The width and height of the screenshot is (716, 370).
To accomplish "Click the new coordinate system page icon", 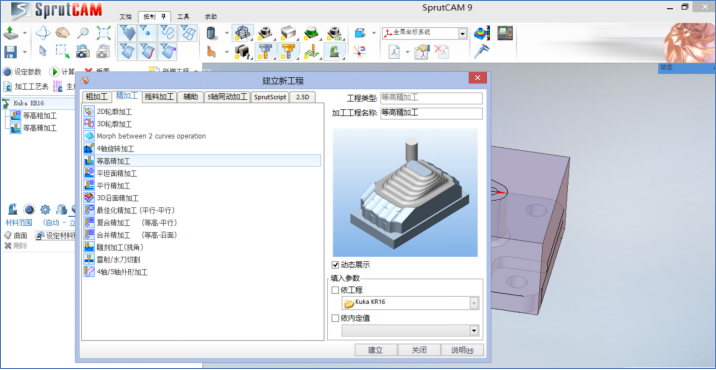I will (x=395, y=52).
